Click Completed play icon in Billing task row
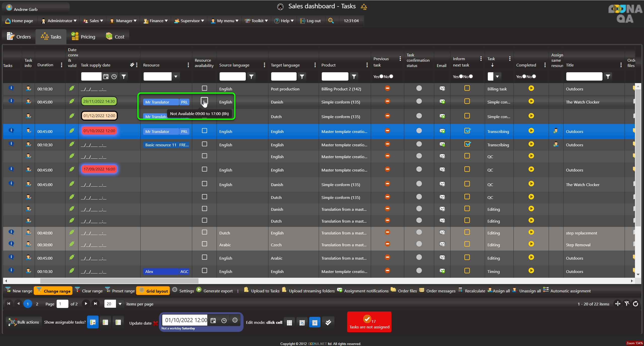The image size is (644, 346). [x=531, y=88]
